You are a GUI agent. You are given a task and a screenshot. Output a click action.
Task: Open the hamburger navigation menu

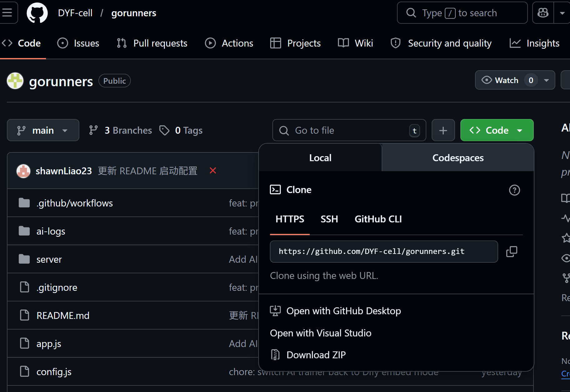[x=7, y=13]
